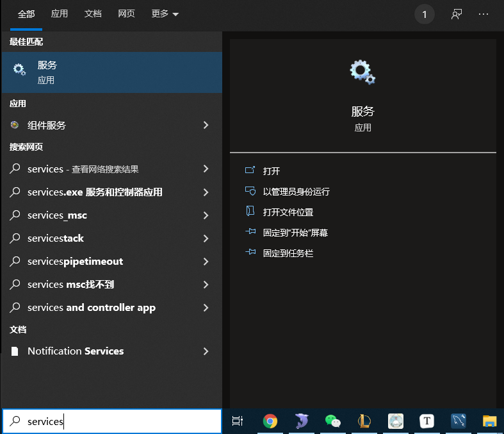Screen dimensions: 504x434
Task: Open the 更多 dropdown menu
Action: point(165,13)
